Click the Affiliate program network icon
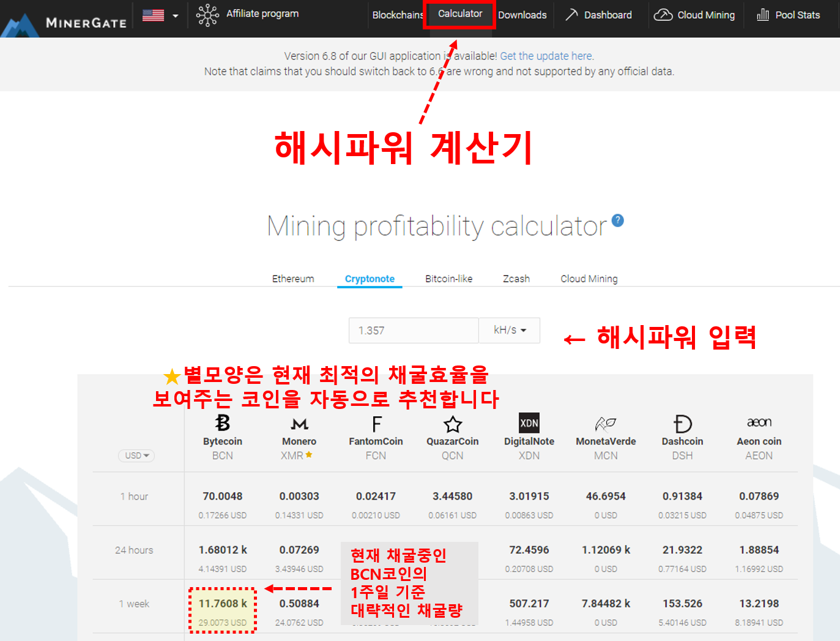Image resolution: width=840 pixels, height=641 pixels. (x=207, y=15)
